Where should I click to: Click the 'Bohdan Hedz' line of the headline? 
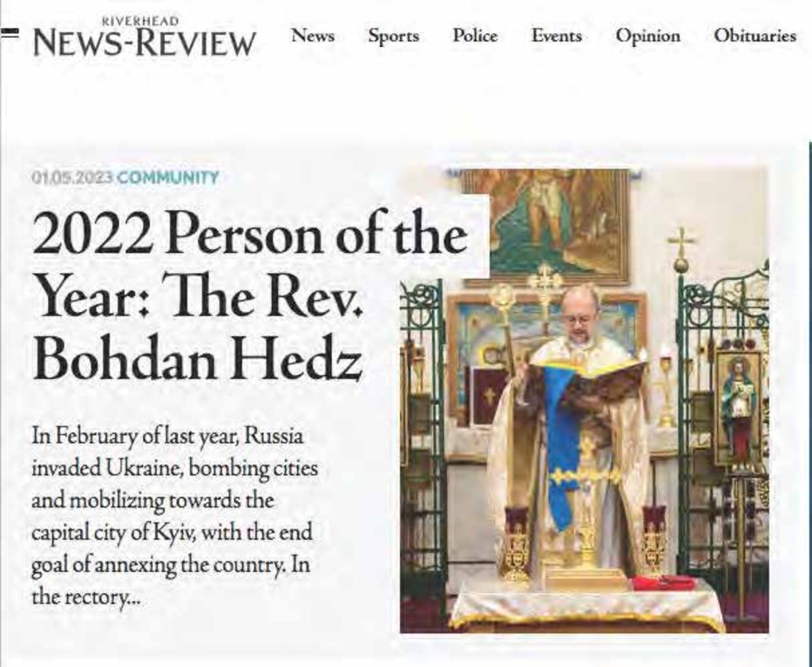(x=197, y=358)
